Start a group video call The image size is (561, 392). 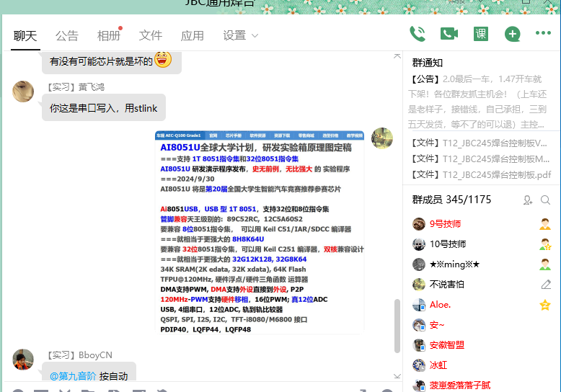[x=449, y=34]
